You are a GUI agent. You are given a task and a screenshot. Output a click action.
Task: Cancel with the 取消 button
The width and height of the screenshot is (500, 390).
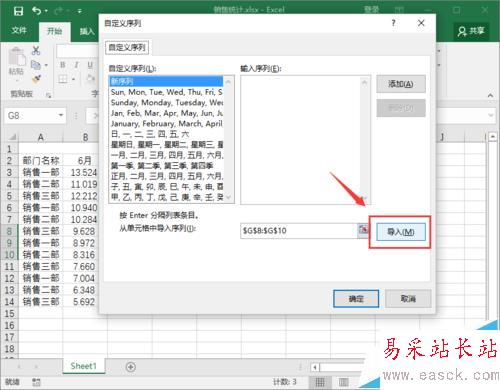click(408, 299)
